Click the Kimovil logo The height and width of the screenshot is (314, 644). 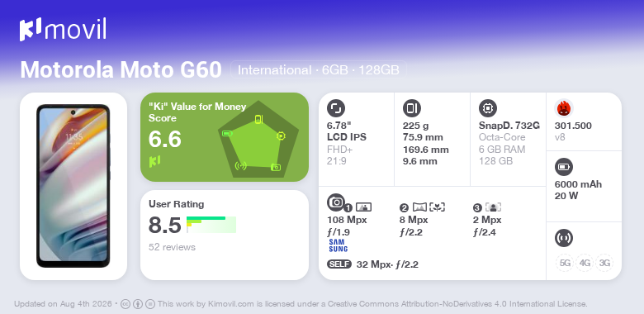point(63,30)
